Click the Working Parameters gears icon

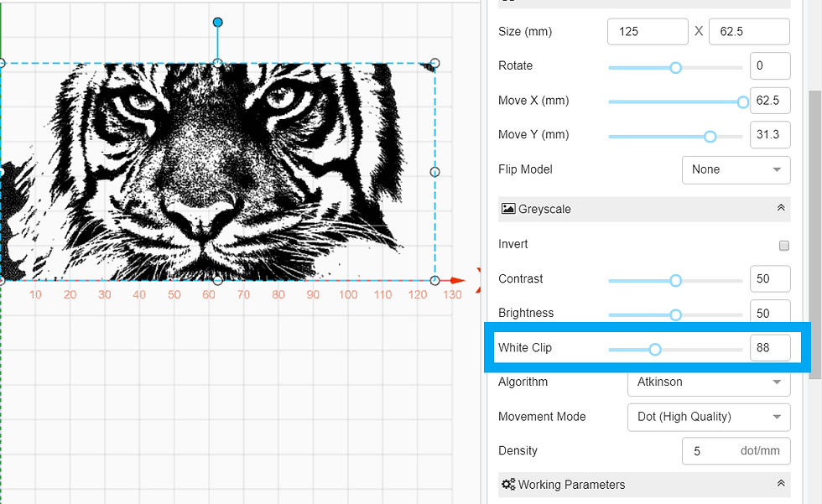(508, 484)
